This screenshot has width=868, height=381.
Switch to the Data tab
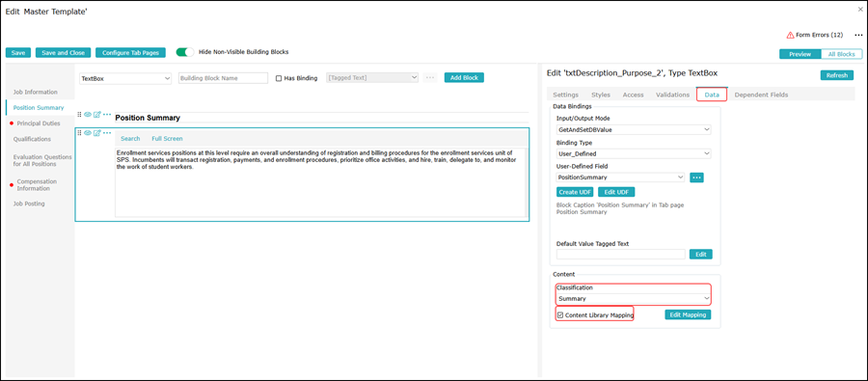tap(712, 95)
